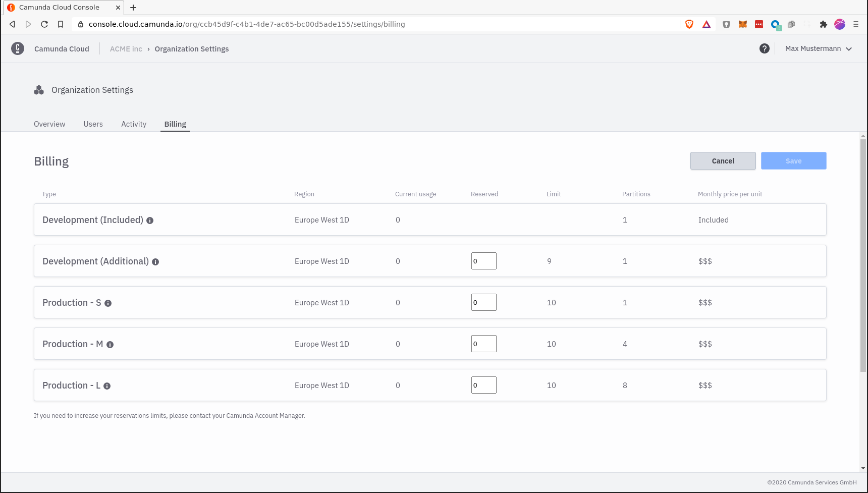Open a new browser tab
The height and width of the screenshot is (493, 868).
pos(133,8)
